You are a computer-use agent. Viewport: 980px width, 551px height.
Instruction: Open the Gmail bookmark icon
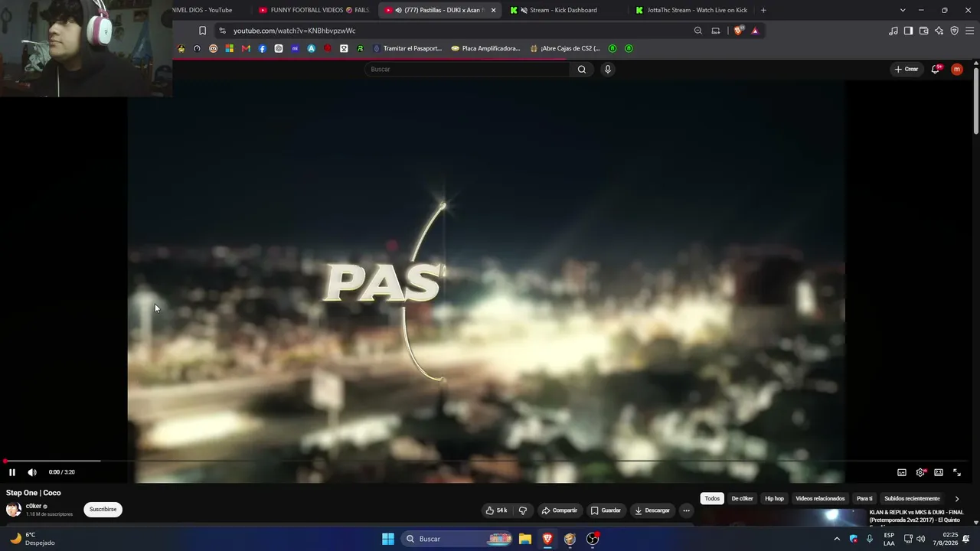coord(246,48)
